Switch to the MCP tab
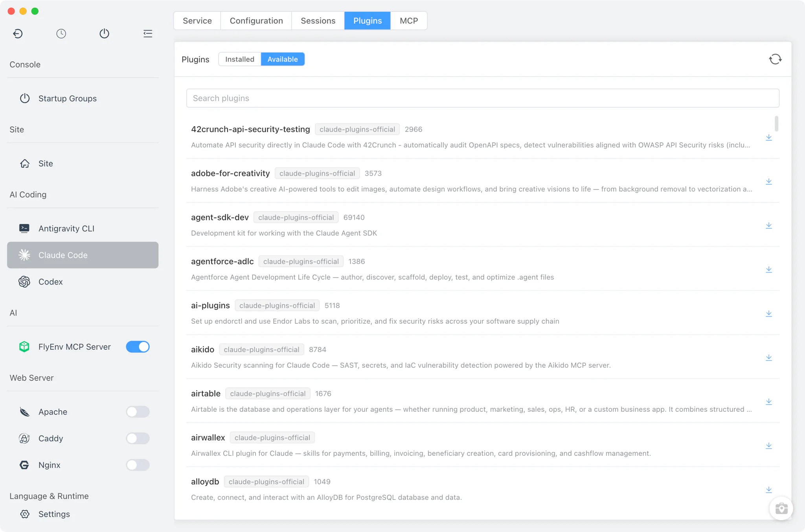Viewport: 805px width, 532px height. [409, 21]
